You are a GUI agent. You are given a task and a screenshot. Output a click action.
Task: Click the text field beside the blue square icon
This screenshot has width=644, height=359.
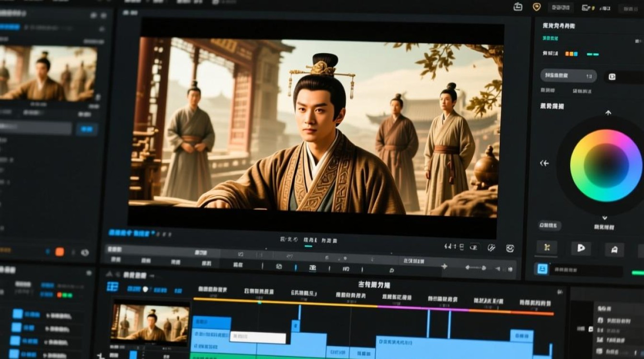pyautogui.click(x=587, y=270)
